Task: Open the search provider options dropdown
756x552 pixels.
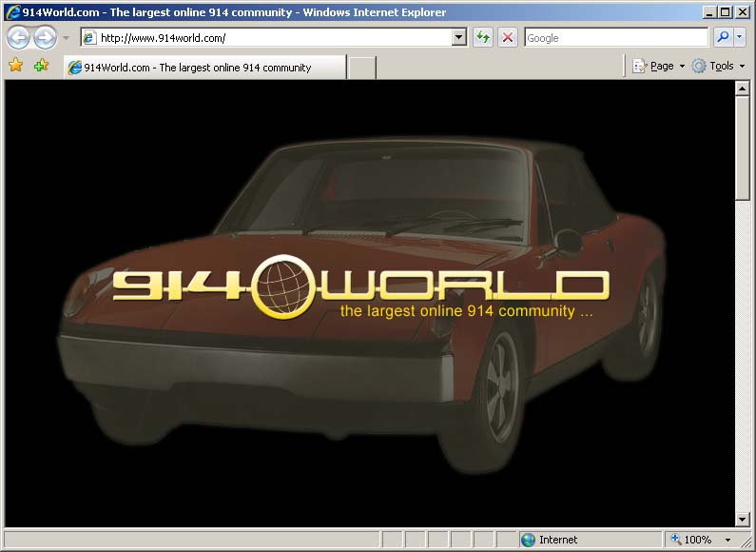Action: [740, 38]
